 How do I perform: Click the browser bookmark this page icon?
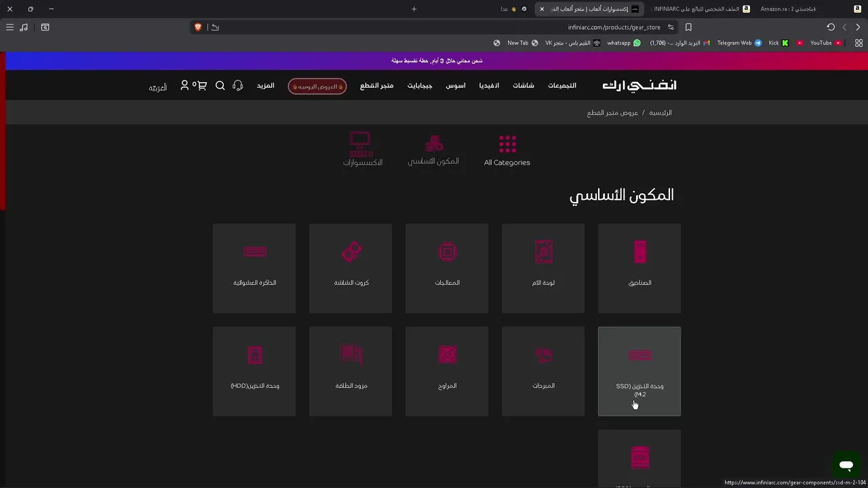(688, 27)
